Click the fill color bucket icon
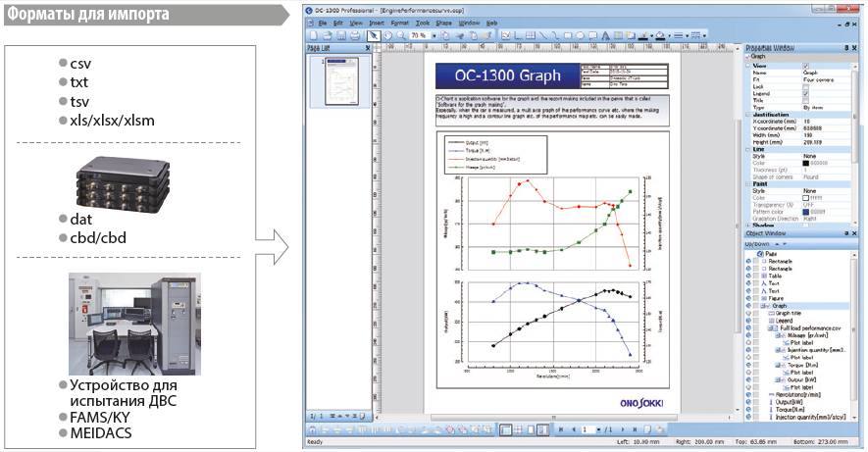 coord(661,36)
